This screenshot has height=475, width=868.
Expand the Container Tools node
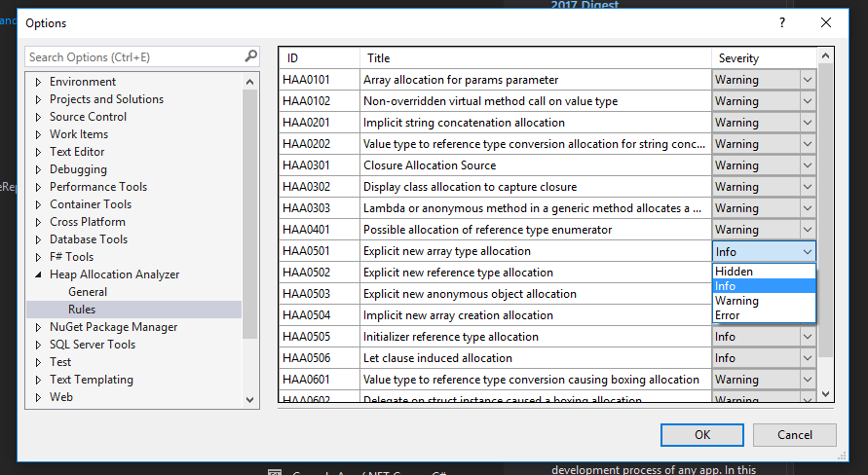(38, 204)
